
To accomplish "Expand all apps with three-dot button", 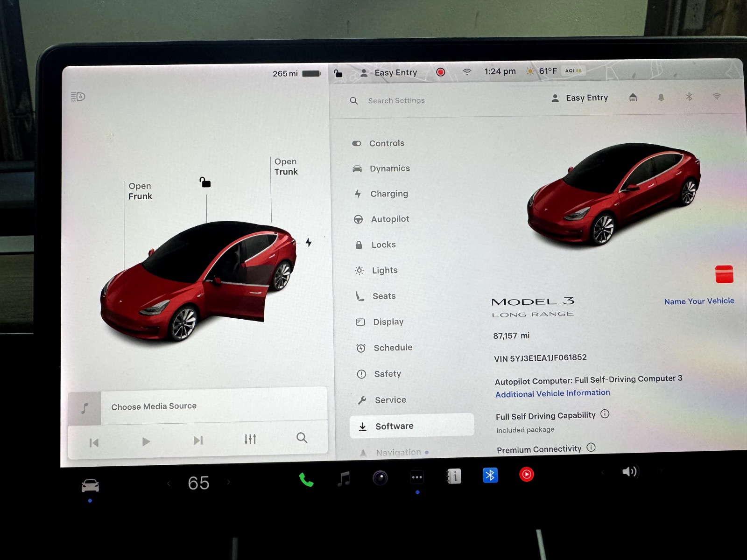I will (417, 477).
